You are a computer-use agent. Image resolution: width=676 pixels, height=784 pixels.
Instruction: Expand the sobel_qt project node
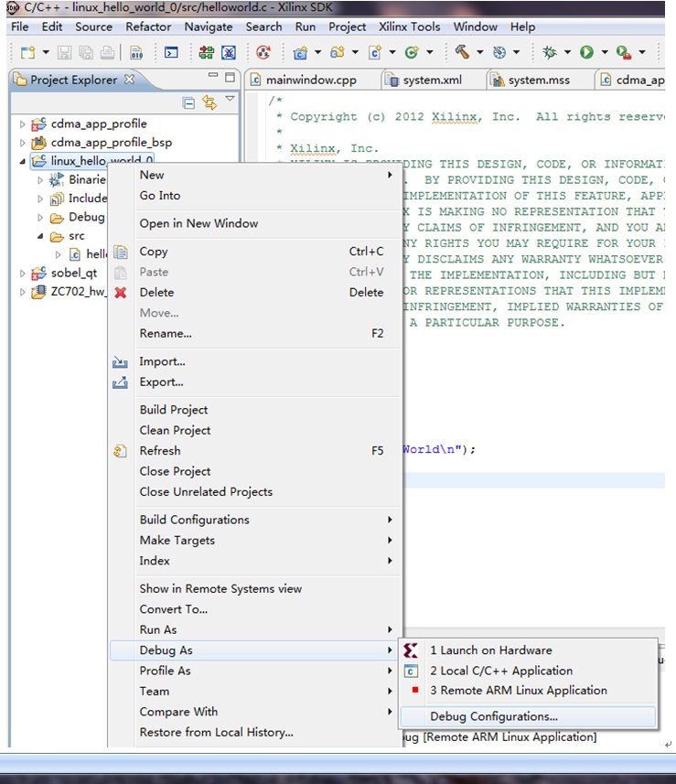(x=22, y=274)
